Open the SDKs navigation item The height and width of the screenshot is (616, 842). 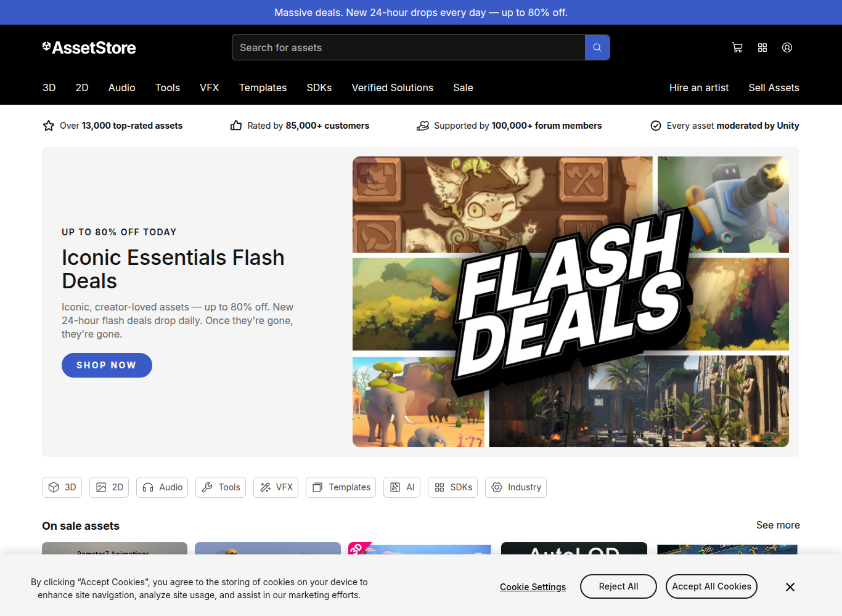tap(319, 87)
